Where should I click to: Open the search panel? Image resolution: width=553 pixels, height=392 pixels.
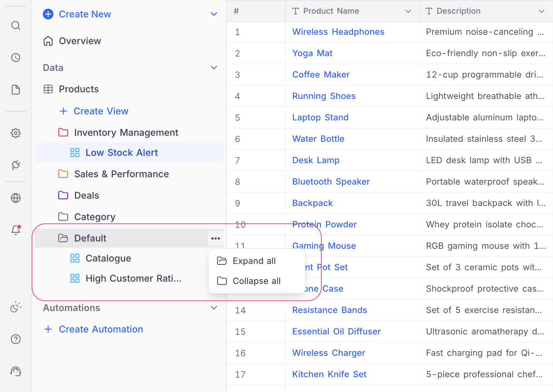(x=16, y=25)
